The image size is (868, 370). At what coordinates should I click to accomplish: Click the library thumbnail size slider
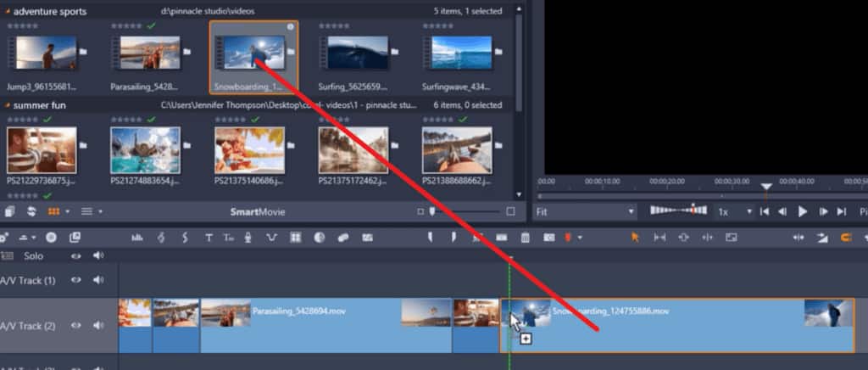(x=432, y=211)
